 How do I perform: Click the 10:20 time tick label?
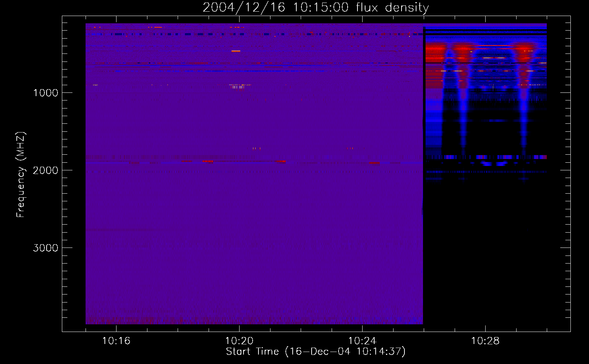[x=239, y=341]
